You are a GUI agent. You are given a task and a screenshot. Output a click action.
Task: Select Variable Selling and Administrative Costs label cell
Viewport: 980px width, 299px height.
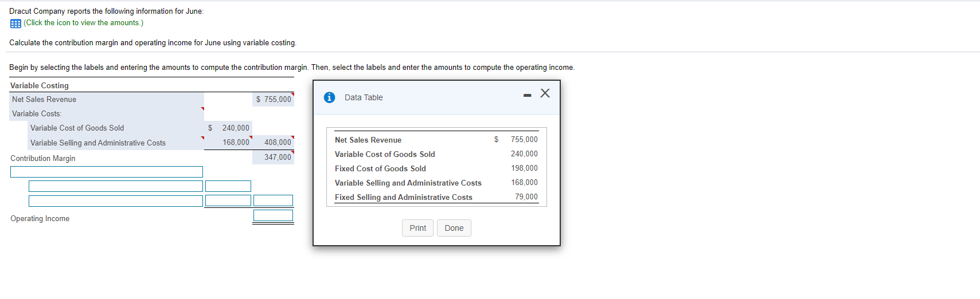pyautogui.click(x=116, y=143)
